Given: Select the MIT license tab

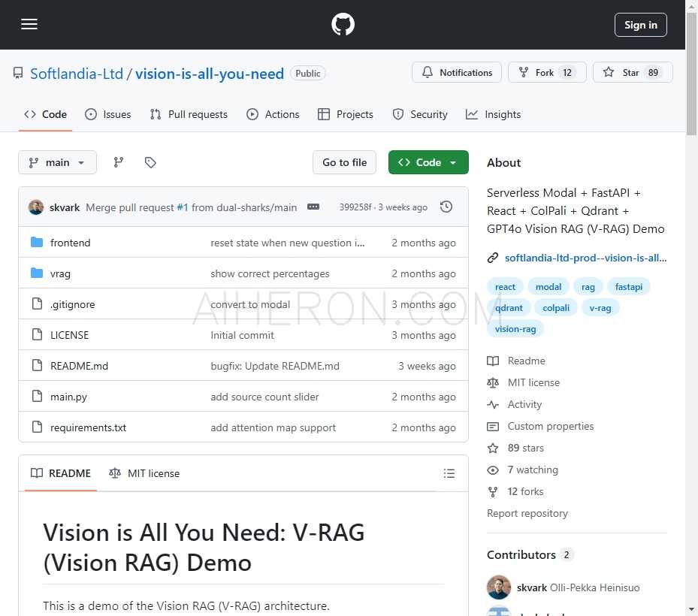Looking at the screenshot, I should 144,473.
